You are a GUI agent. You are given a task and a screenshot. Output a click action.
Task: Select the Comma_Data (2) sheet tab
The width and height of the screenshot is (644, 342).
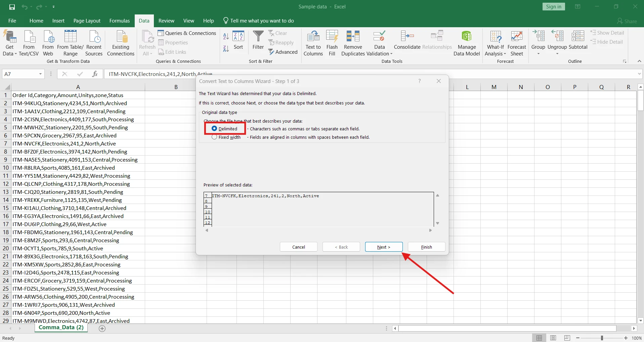[x=61, y=328]
